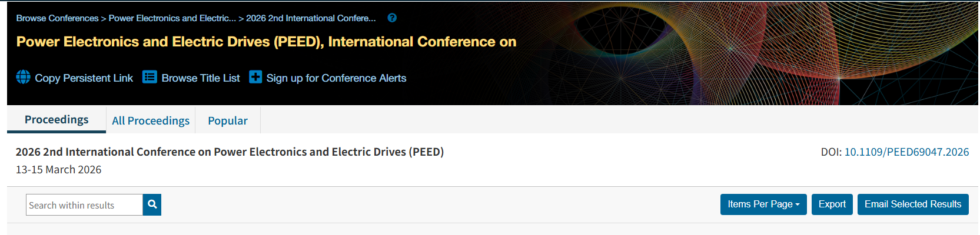This screenshot has height=235, width=980.
Task: Click the Browse Title List list icon
Action: tap(150, 77)
